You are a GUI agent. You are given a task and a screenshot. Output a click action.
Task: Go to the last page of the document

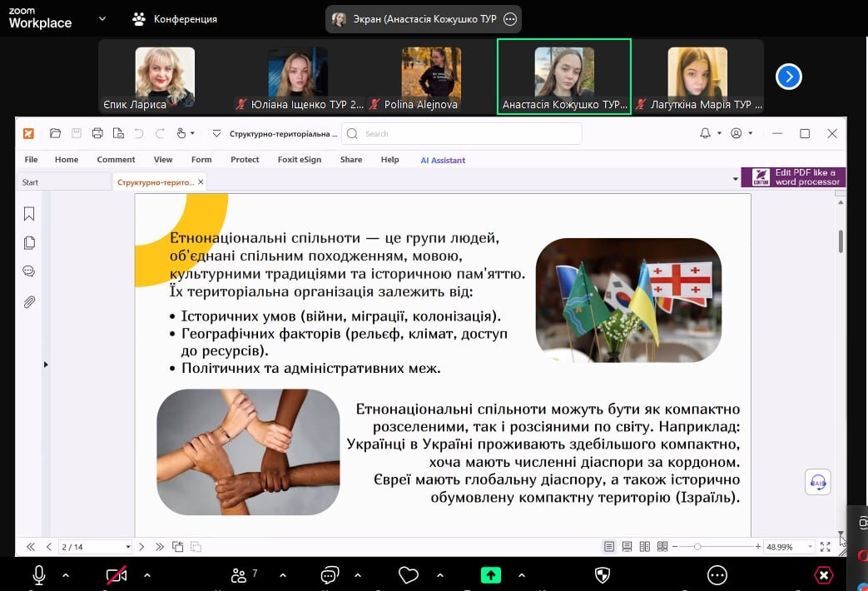(x=160, y=547)
